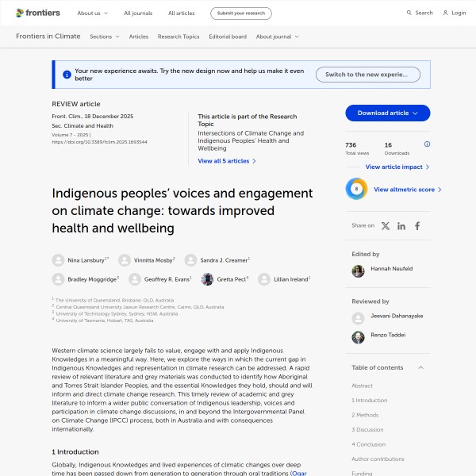Share article on Facebook
The width and height of the screenshot is (476, 476).
[417, 226]
